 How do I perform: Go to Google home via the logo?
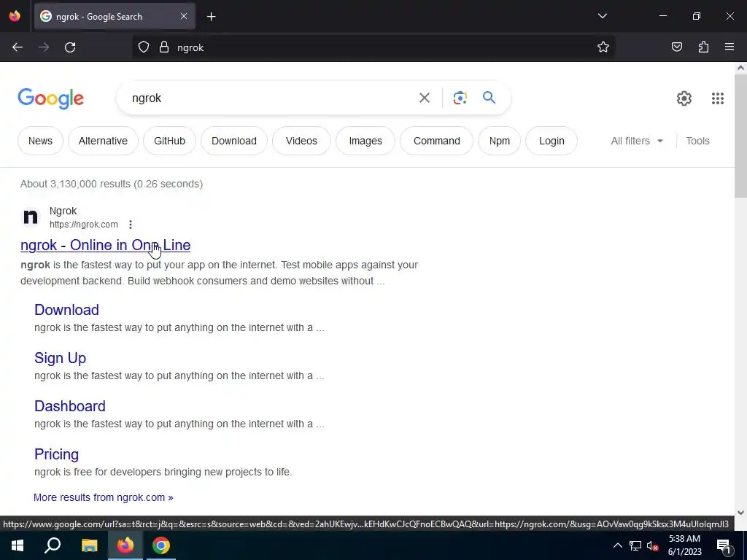pos(51,98)
